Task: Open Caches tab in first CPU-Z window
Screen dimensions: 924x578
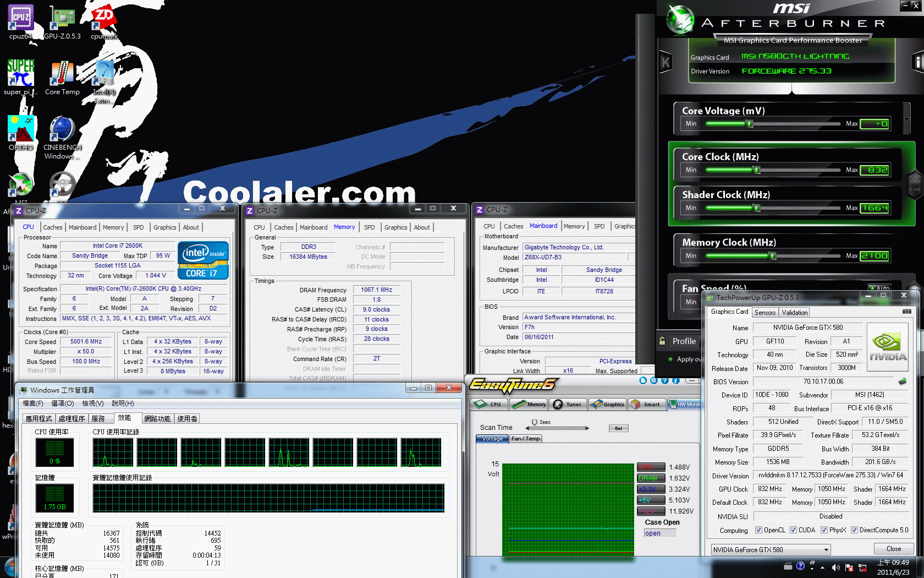Action: point(53,227)
